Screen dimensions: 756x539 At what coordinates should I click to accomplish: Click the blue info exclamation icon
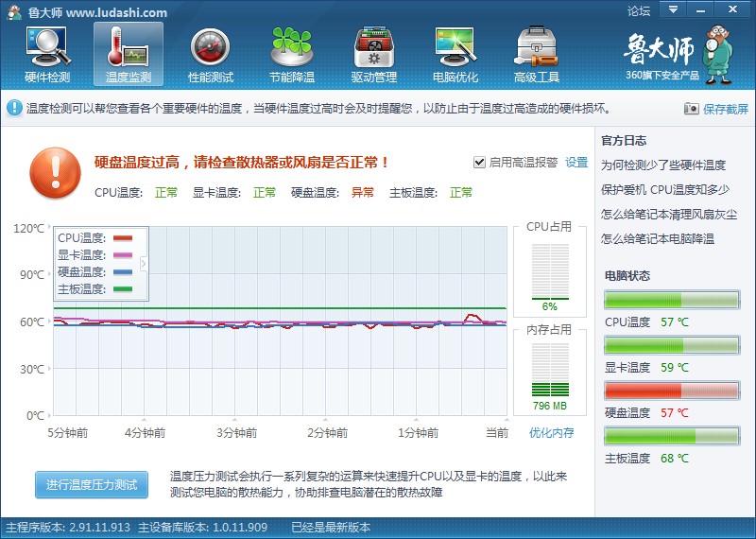(14, 108)
